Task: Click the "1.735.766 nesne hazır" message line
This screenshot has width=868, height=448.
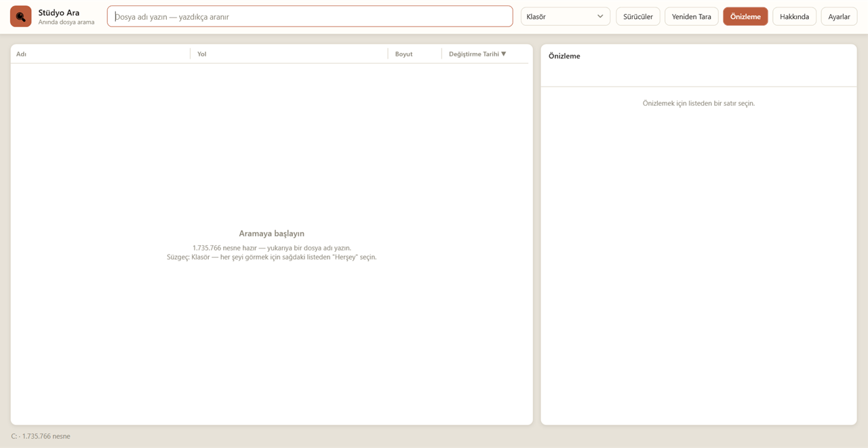Action: pyautogui.click(x=271, y=248)
